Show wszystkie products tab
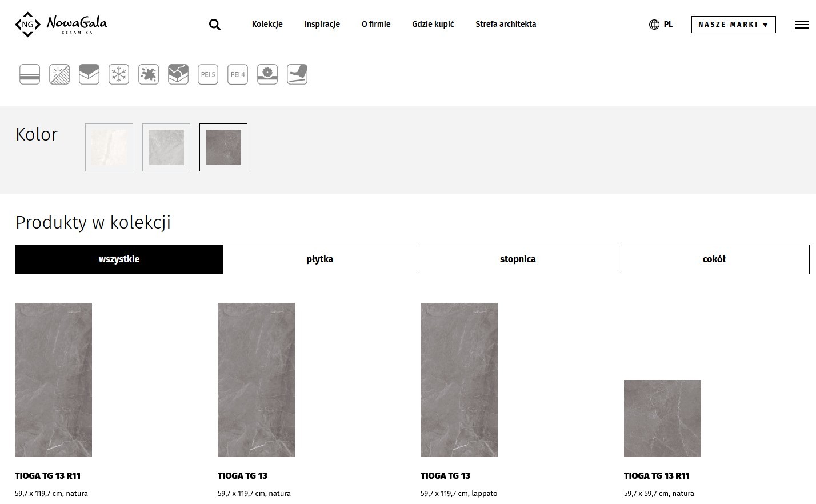Viewport: 816px width, 504px height. point(119,259)
